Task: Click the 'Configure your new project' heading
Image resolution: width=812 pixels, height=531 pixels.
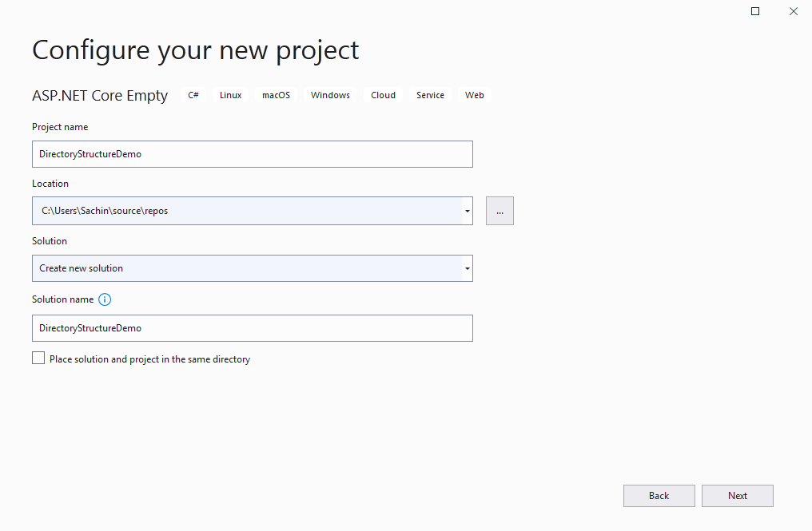Action: pos(196,51)
